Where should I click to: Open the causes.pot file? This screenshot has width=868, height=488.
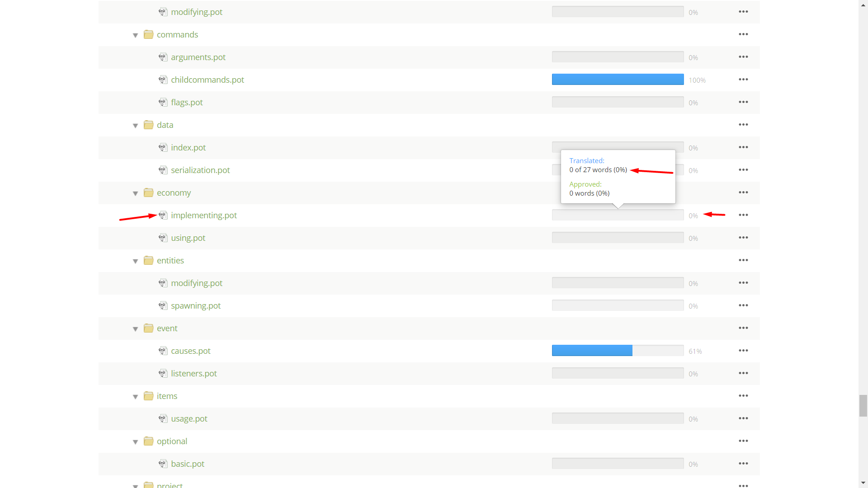point(191,351)
